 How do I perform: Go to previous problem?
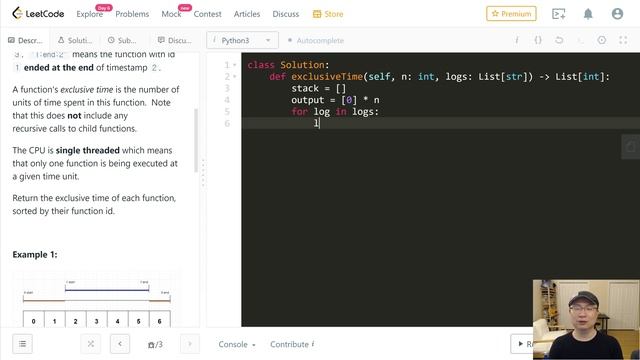(x=120, y=344)
